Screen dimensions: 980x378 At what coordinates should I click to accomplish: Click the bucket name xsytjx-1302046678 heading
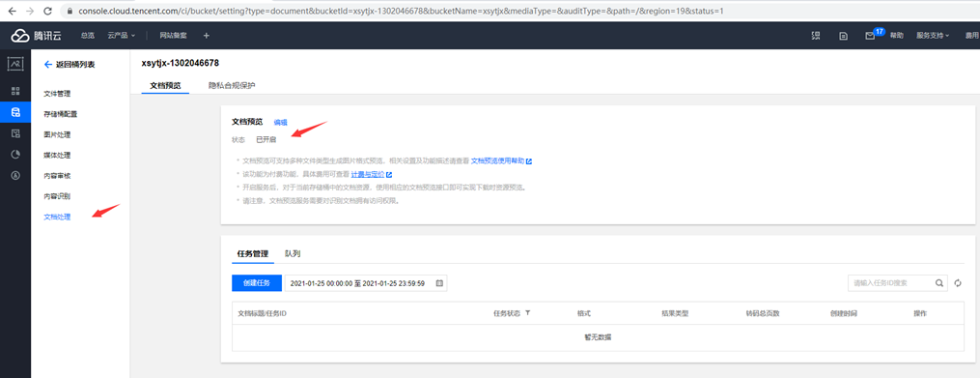181,63
